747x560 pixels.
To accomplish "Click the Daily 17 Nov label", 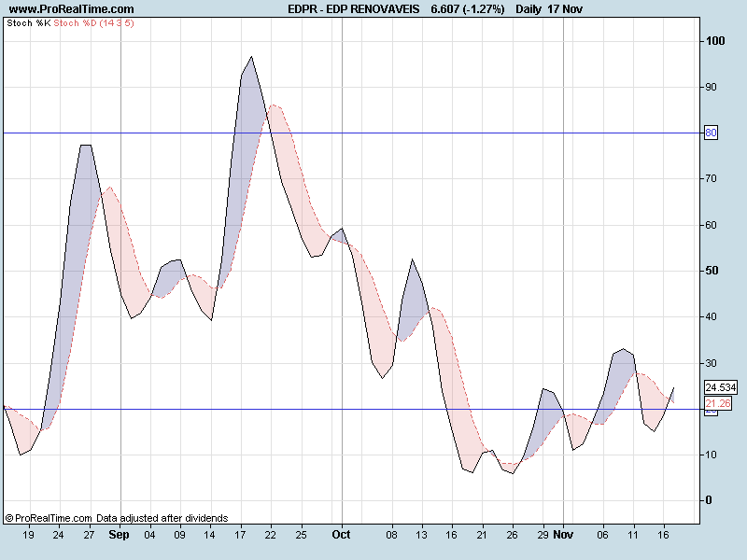I will (549, 9).
